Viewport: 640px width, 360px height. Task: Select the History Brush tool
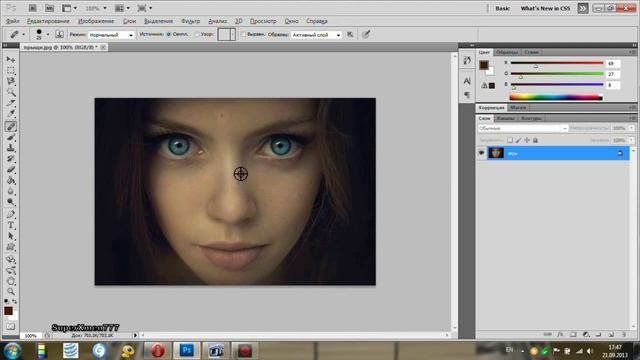(x=11, y=159)
